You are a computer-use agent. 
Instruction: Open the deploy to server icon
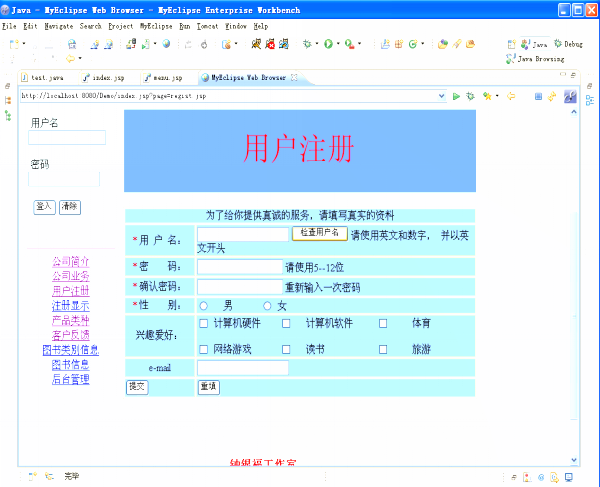(131, 44)
